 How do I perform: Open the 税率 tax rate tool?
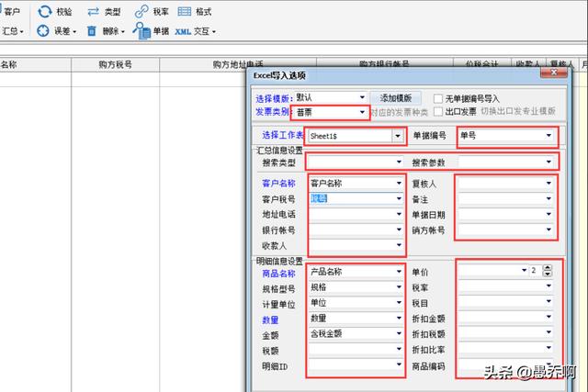[141, 11]
